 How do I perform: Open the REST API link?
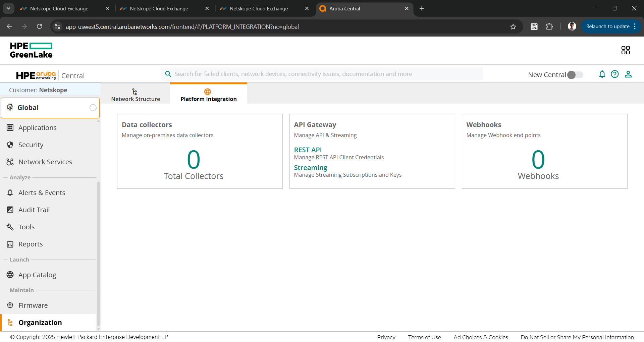pos(308,150)
